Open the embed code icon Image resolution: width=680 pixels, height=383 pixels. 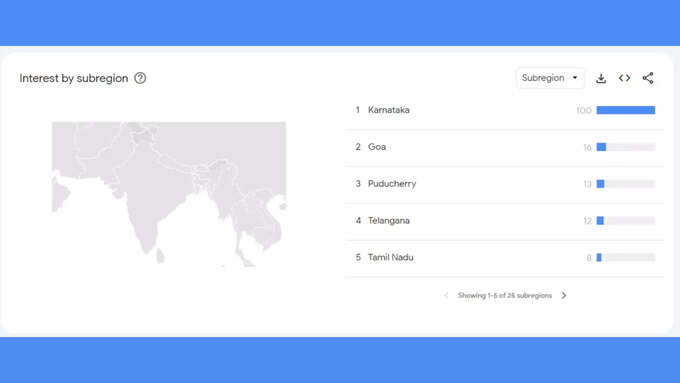pyautogui.click(x=624, y=78)
